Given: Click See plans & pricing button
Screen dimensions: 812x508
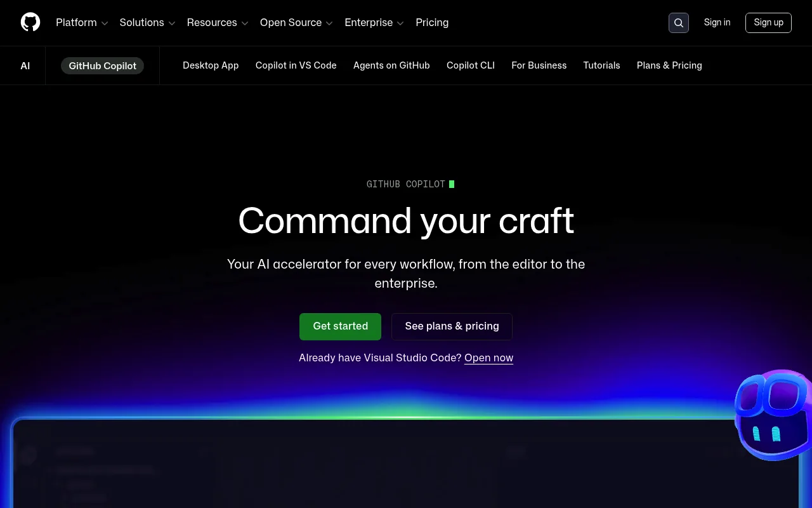Looking at the screenshot, I should tap(452, 326).
